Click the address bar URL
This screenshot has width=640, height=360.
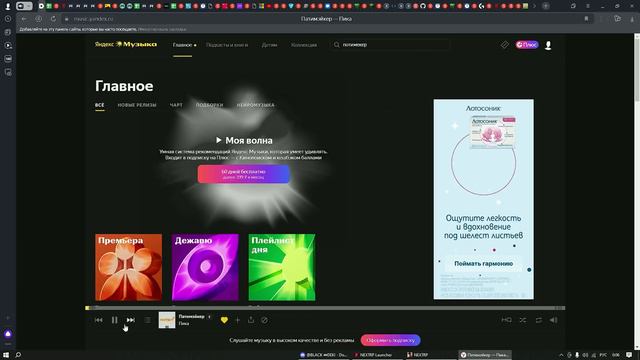point(93,19)
